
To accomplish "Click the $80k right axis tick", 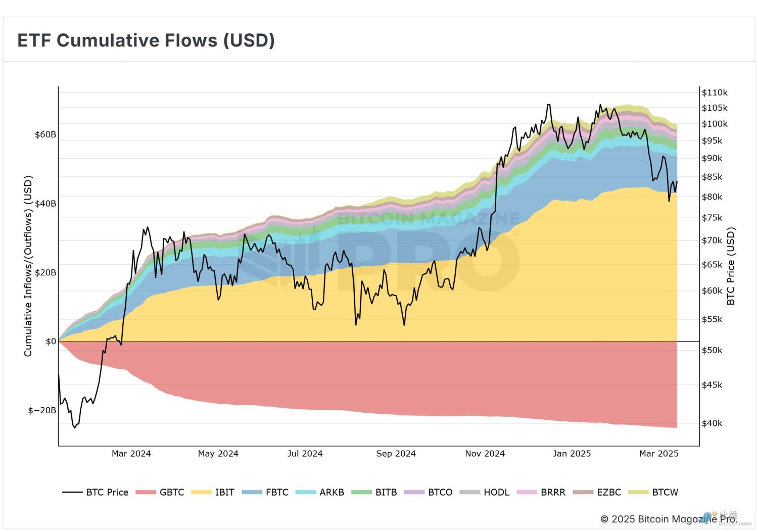I will 712,197.
